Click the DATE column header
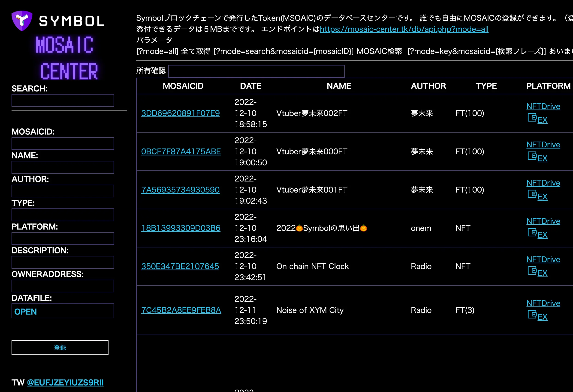The height and width of the screenshot is (392, 573). (251, 86)
